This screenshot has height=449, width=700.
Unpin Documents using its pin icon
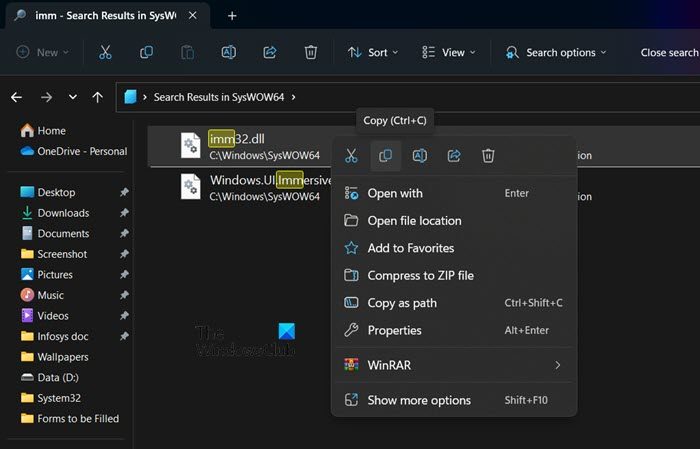(x=124, y=233)
